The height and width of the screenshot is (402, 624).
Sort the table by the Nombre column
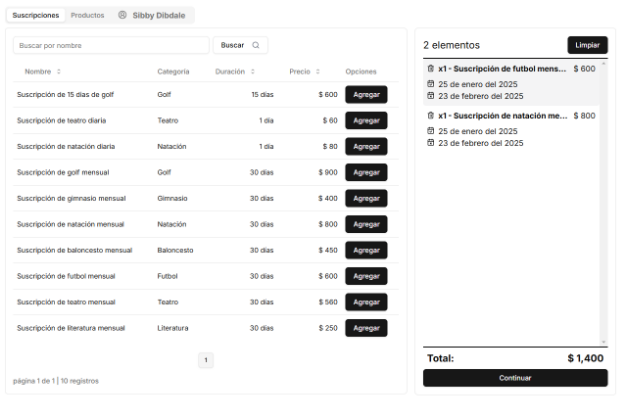pos(58,71)
